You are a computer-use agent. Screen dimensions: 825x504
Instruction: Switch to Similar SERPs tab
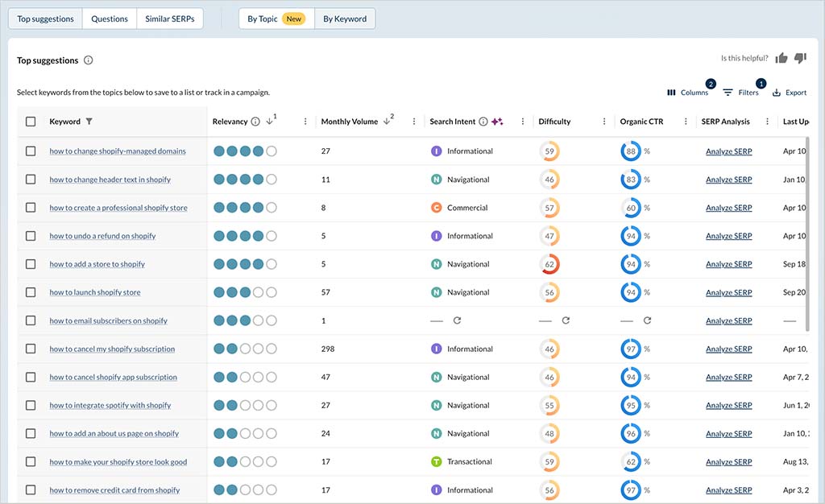170,19
